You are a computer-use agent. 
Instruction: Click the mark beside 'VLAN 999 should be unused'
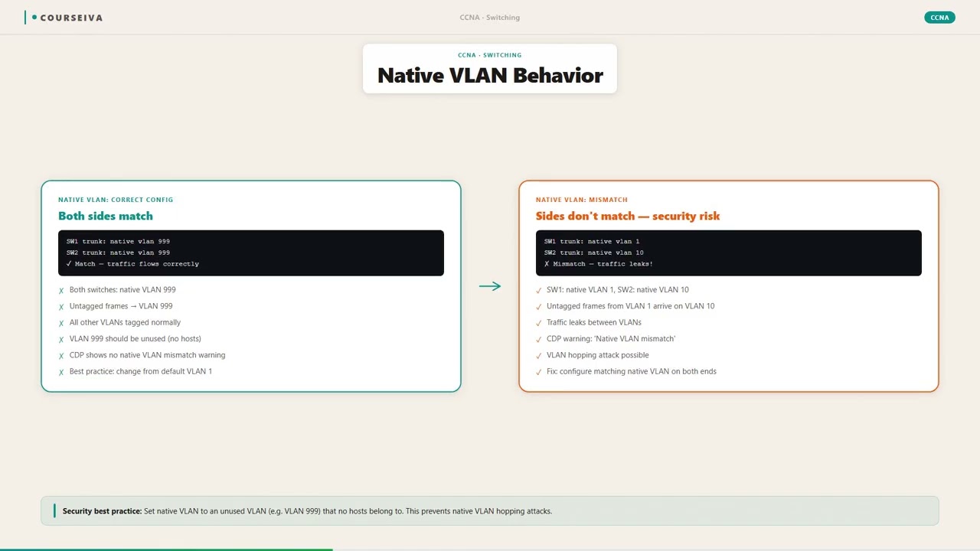(61, 340)
